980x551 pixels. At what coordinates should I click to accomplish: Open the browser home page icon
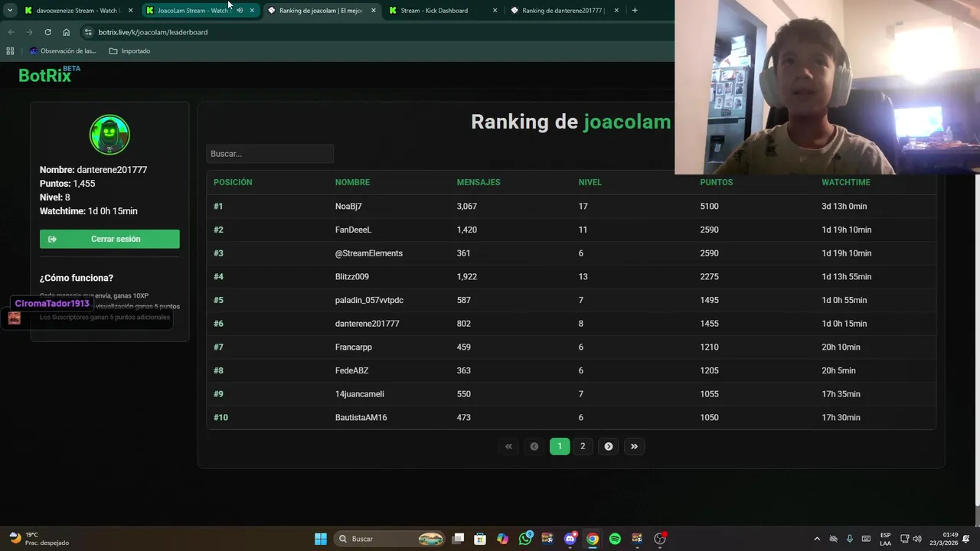click(66, 32)
